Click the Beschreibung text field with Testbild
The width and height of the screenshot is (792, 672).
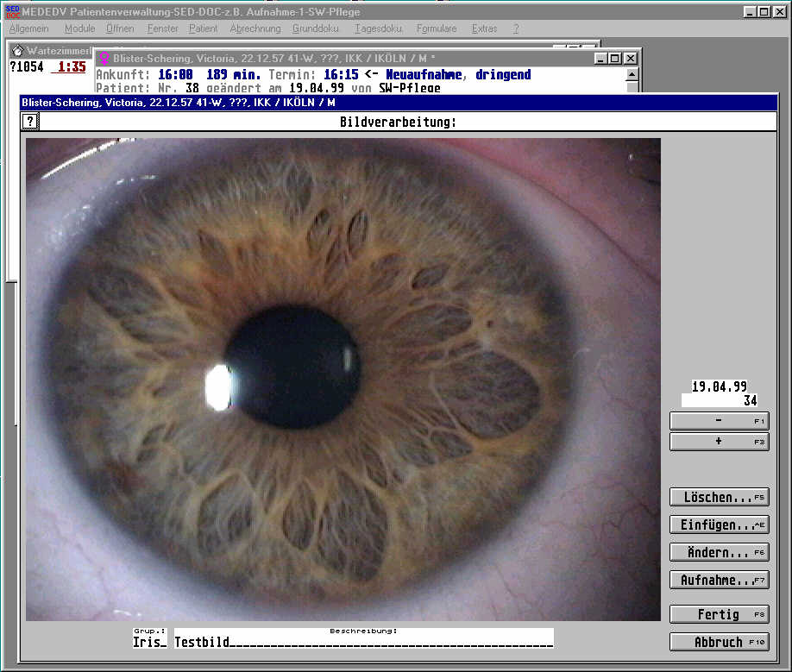coord(363,643)
